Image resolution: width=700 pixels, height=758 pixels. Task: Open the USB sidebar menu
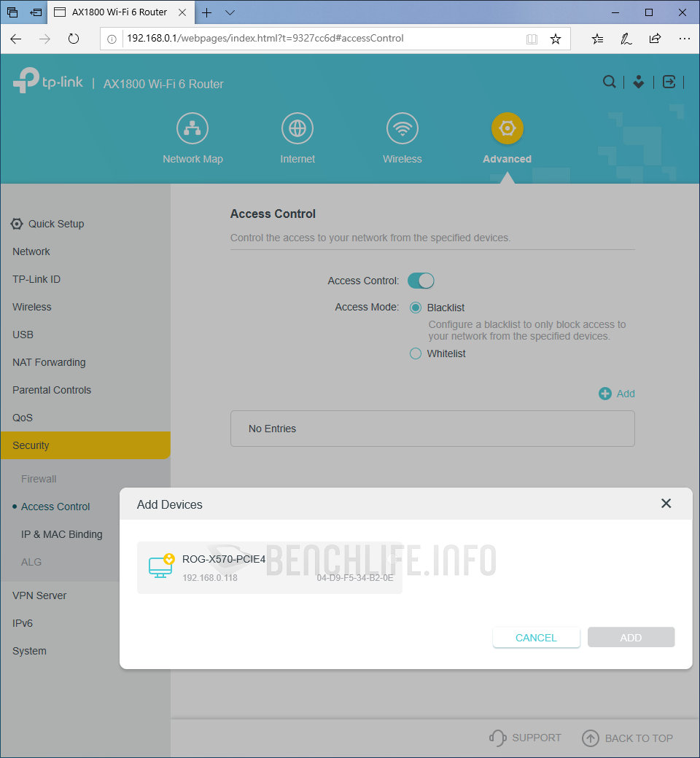pos(23,335)
